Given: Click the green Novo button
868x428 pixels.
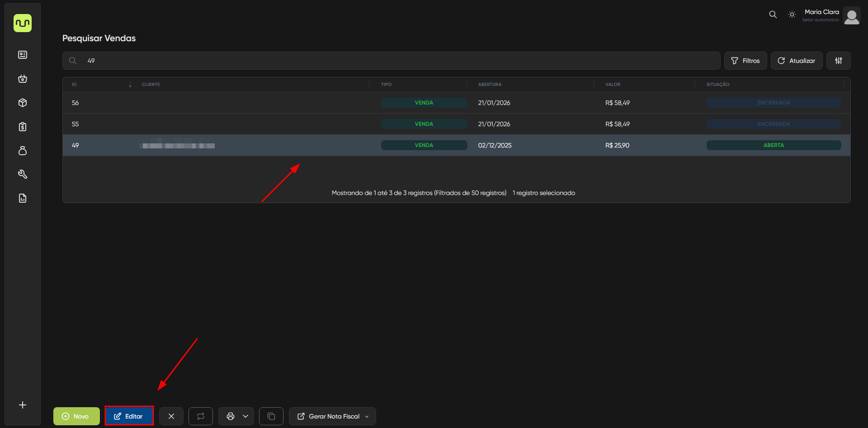Looking at the screenshot, I should [x=76, y=416].
